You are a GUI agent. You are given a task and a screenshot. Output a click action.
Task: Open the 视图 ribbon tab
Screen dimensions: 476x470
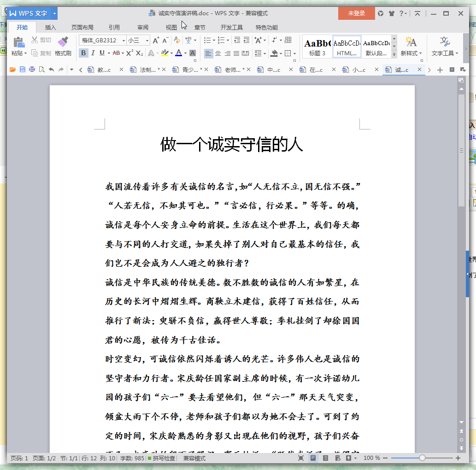click(171, 28)
